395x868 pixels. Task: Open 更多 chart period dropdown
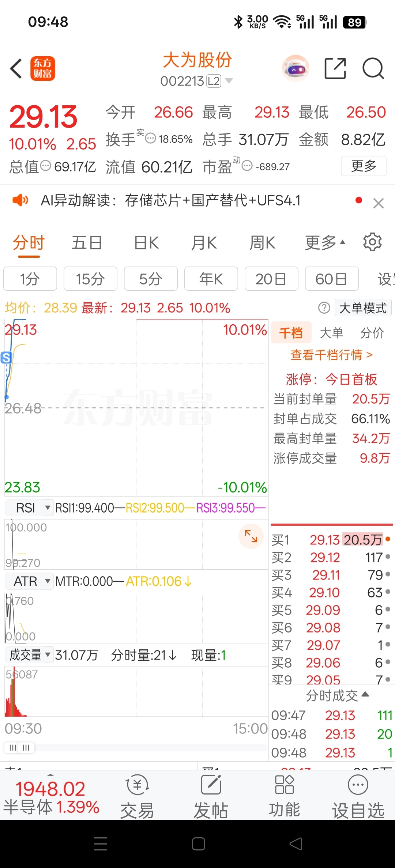pos(325,242)
